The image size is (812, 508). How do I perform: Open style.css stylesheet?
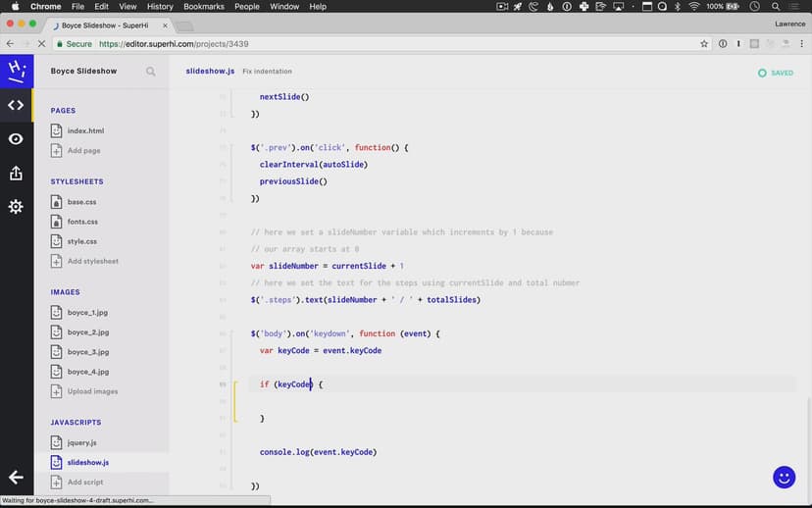point(82,241)
